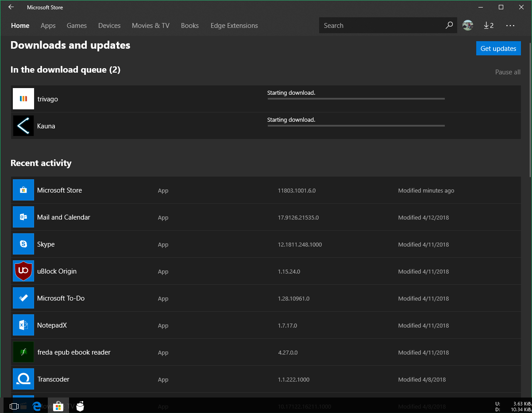The width and height of the screenshot is (532, 413).
Task: Click the Pause all link
Action: [x=508, y=72]
